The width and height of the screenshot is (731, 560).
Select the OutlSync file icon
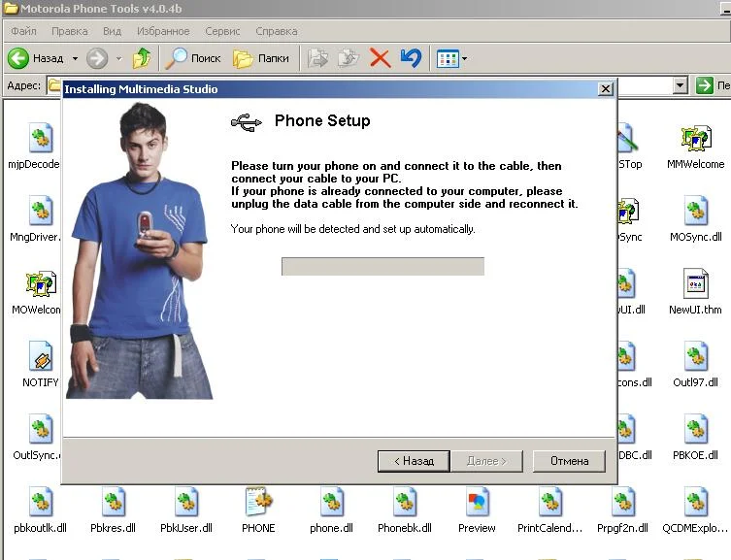[41, 429]
